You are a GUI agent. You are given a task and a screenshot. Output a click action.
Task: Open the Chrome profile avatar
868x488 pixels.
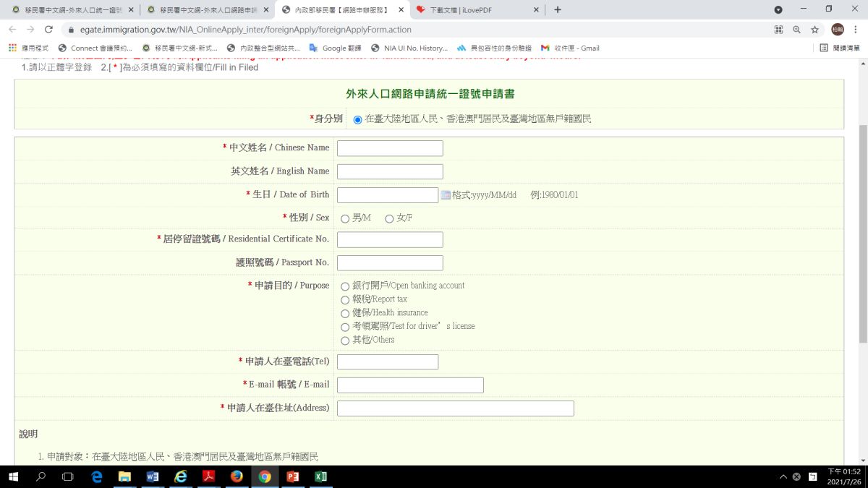pos(837,30)
